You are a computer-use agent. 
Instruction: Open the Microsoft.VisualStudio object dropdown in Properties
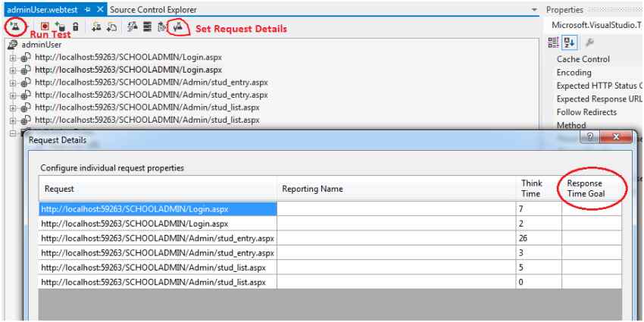tap(597, 25)
